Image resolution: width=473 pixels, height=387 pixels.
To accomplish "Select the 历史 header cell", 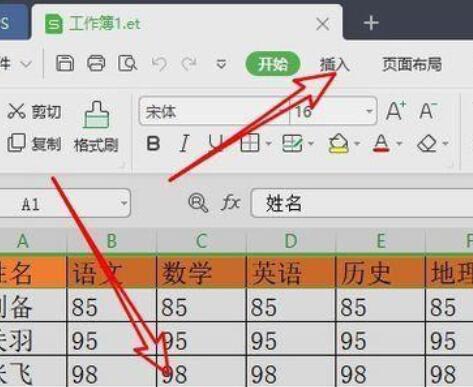I will (x=381, y=272).
